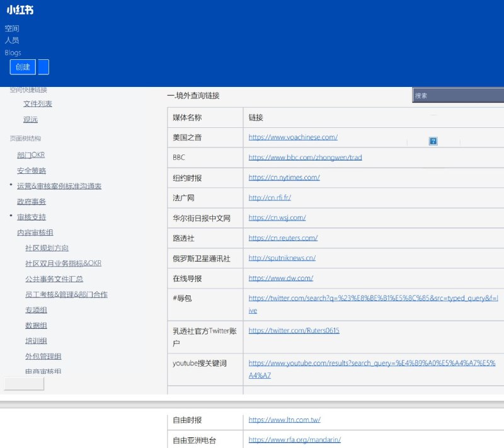Open the 空间 menu

(11, 28)
